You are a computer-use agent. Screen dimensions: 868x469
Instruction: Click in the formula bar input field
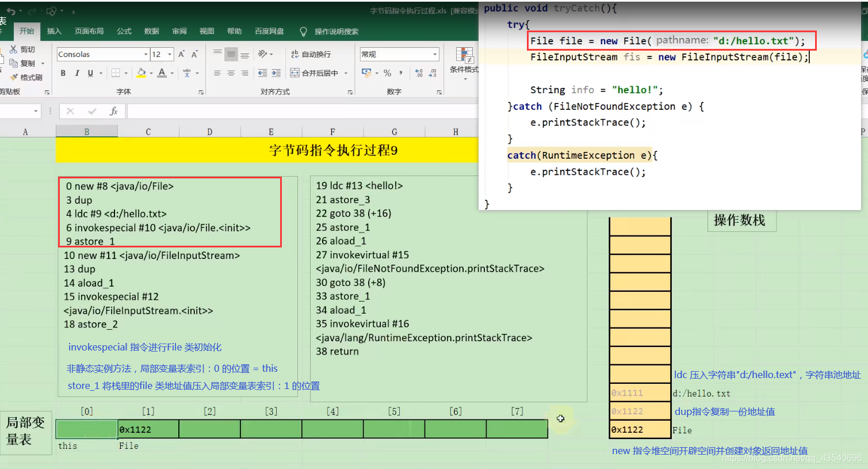click(303, 111)
